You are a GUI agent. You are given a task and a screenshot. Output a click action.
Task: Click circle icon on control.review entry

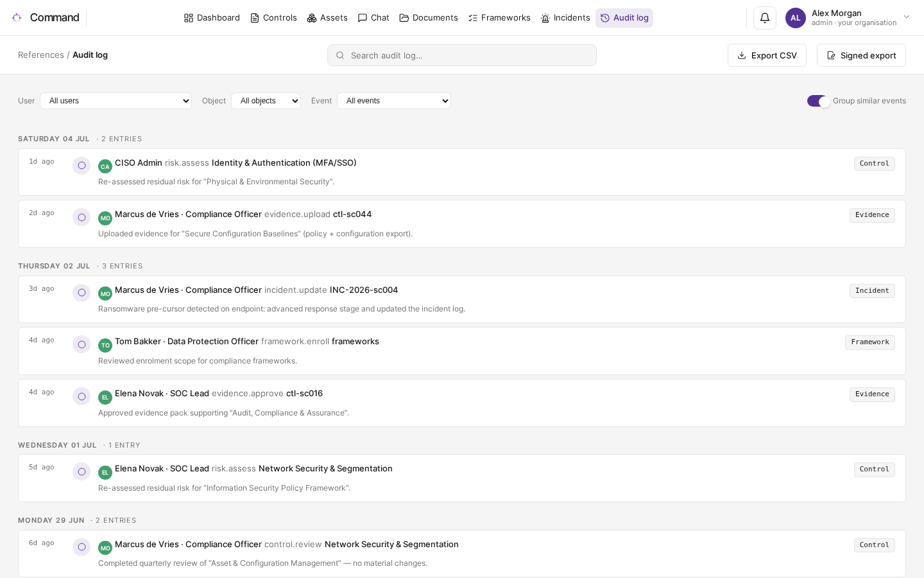tap(81, 547)
